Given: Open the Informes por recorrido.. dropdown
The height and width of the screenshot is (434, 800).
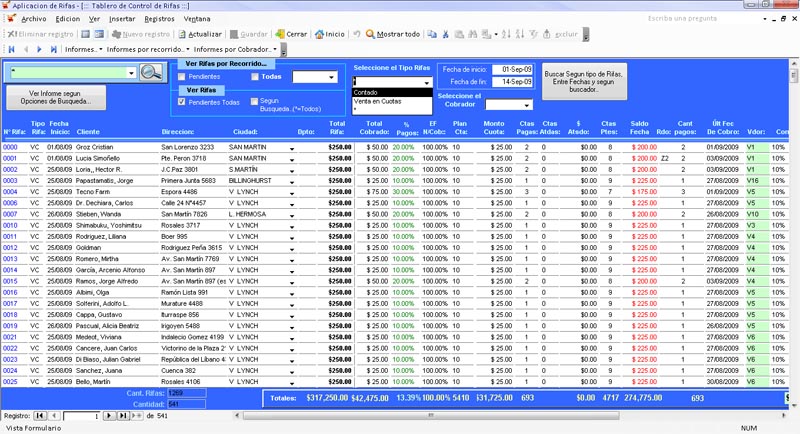Looking at the screenshot, I should point(148,49).
